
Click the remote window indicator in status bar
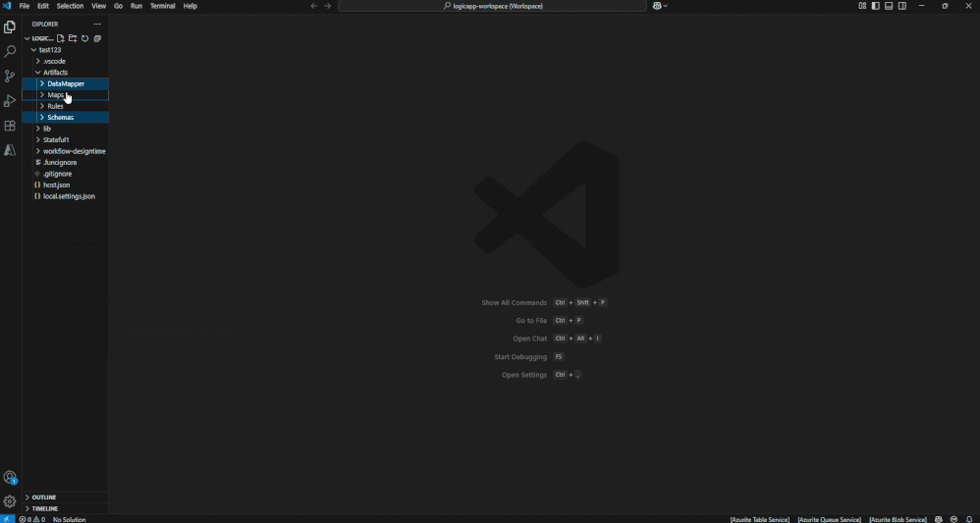[x=7, y=519]
